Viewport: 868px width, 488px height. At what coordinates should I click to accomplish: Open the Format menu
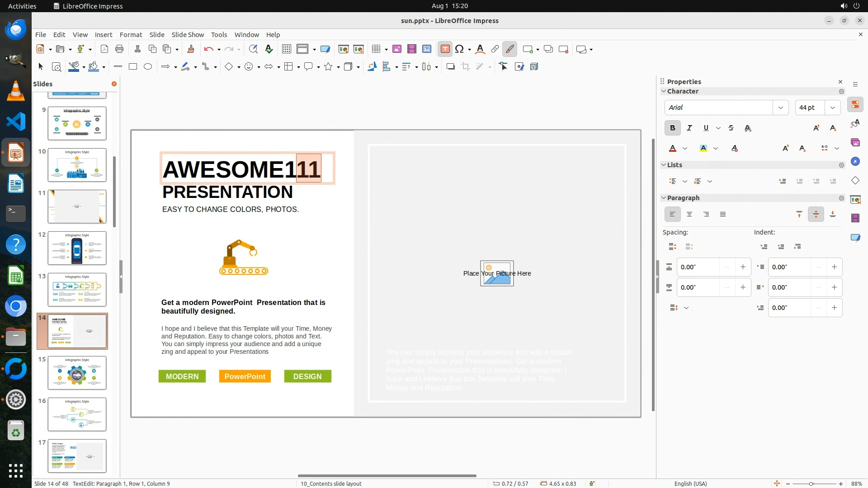pos(131,35)
